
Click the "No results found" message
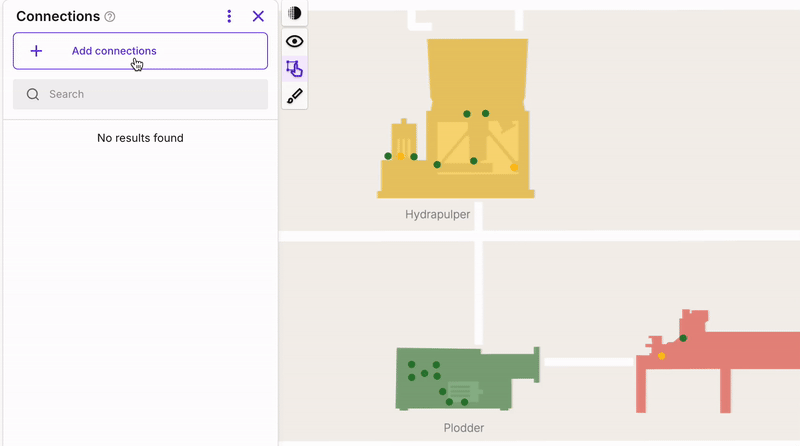coord(140,138)
